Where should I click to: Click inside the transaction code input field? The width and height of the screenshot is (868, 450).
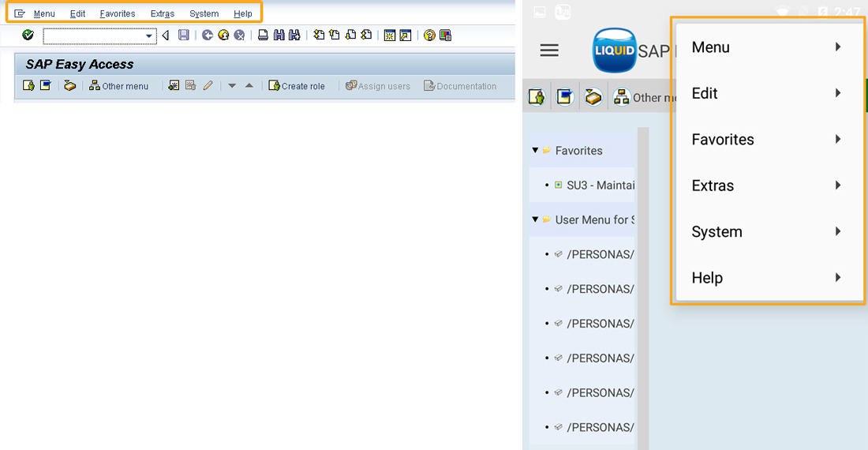93,36
